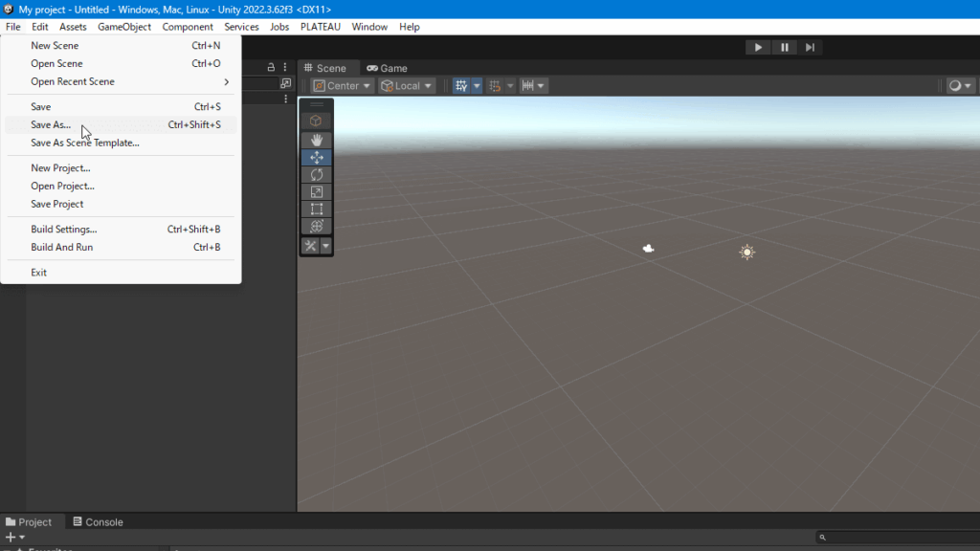Open the draw mode shading dropdown
This screenshot has height=551, width=980.
tap(959, 86)
